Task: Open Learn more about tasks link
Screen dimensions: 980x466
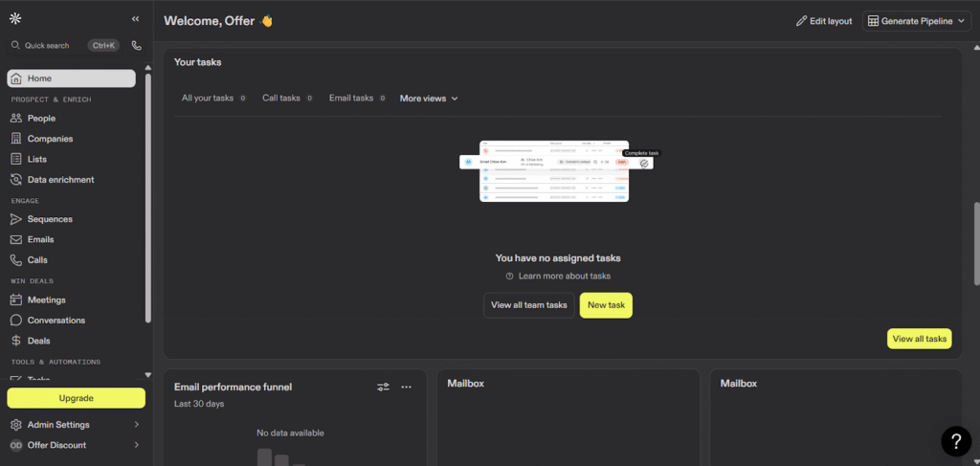Action: (x=564, y=277)
